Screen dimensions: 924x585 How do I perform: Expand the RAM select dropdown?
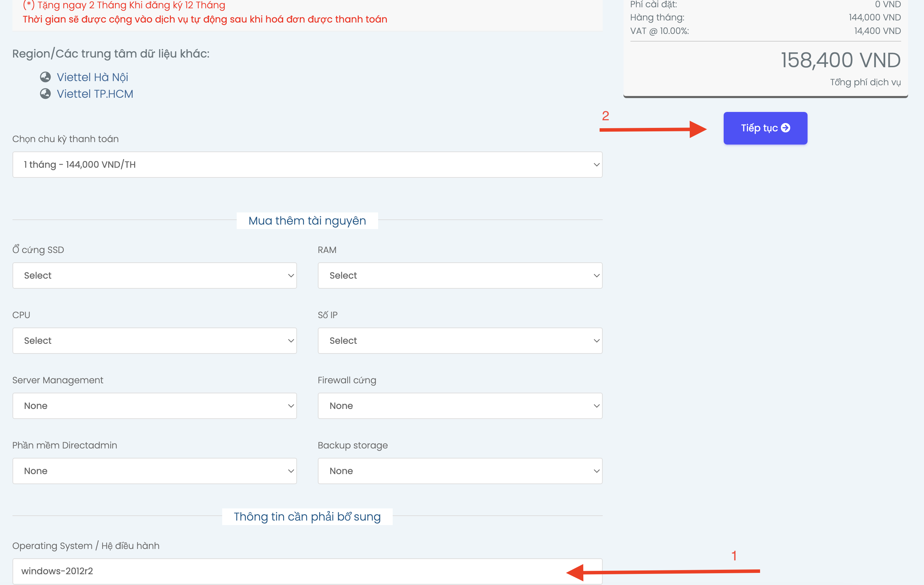coord(460,276)
